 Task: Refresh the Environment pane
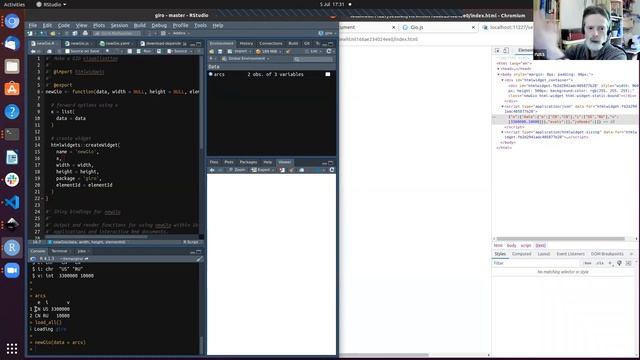coord(329,51)
